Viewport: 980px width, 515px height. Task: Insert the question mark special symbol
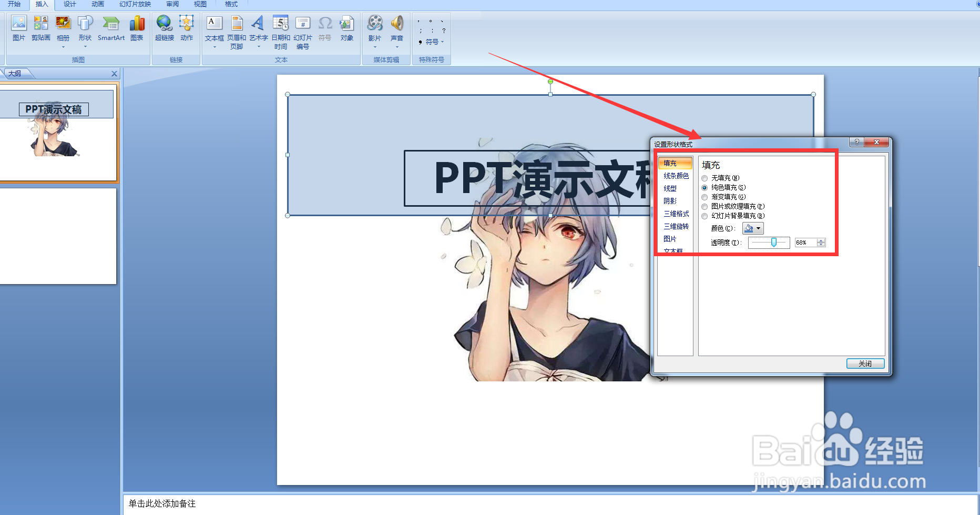(444, 31)
